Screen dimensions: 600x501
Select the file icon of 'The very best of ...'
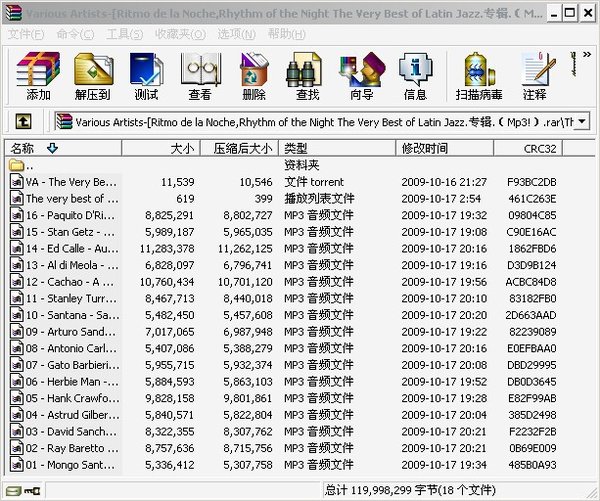16,198
